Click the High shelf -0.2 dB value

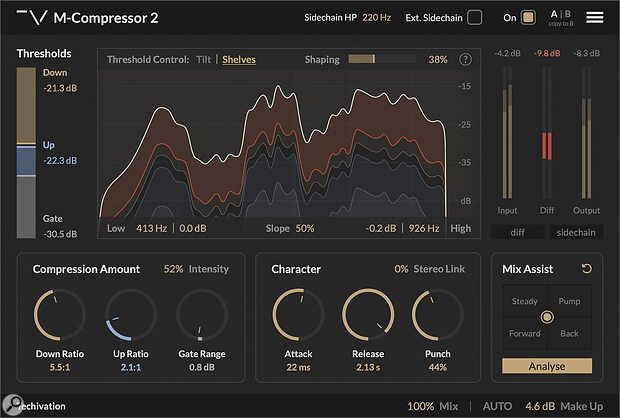[x=381, y=228]
